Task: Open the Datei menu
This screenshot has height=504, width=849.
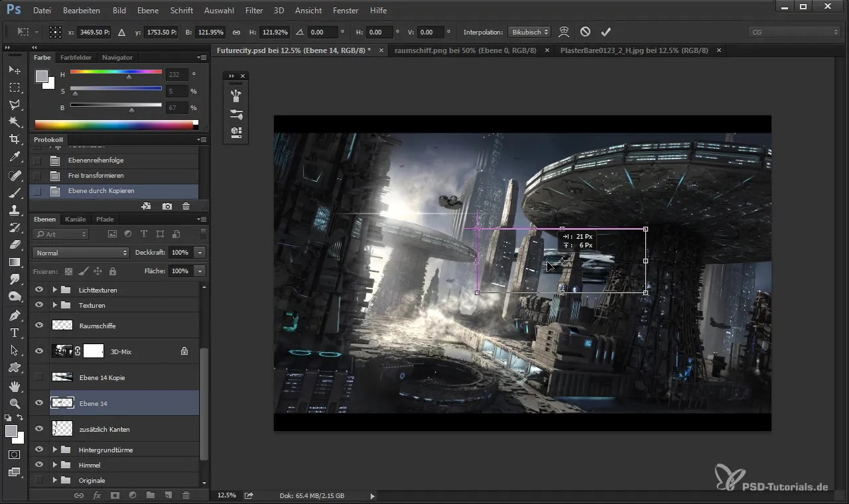Action: click(x=41, y=11)
